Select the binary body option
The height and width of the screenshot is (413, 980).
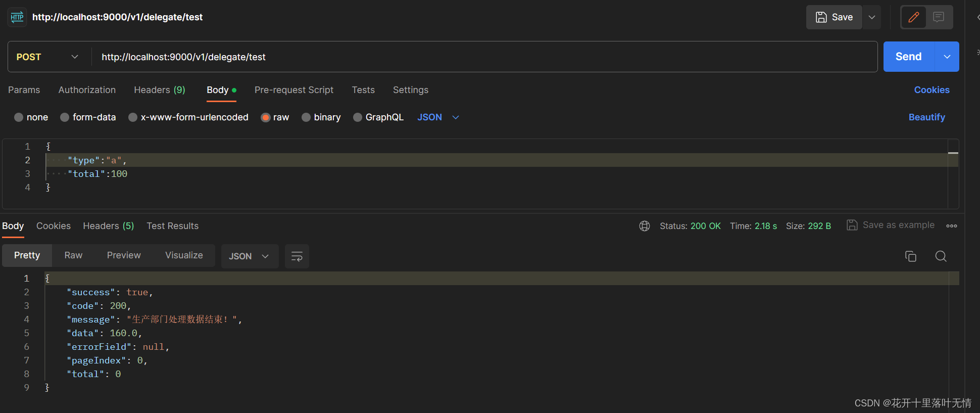pos(321,117)
